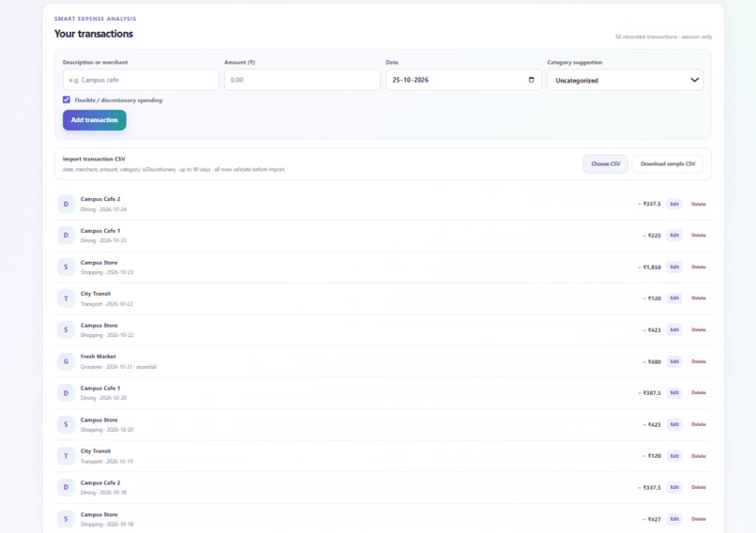Click the S avatar for the ₹425 Campus Store row

click(x=66, y=424)
